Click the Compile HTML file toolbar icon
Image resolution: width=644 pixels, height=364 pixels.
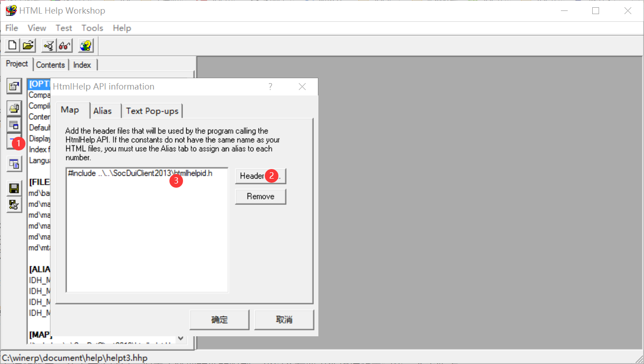pyautogui.click(x=49, y=45)
